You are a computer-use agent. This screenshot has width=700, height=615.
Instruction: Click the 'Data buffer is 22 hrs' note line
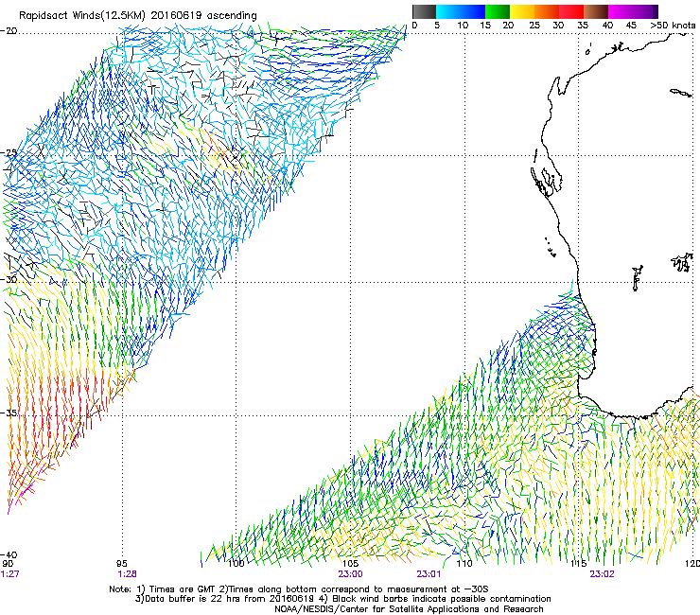click(342, 599)
